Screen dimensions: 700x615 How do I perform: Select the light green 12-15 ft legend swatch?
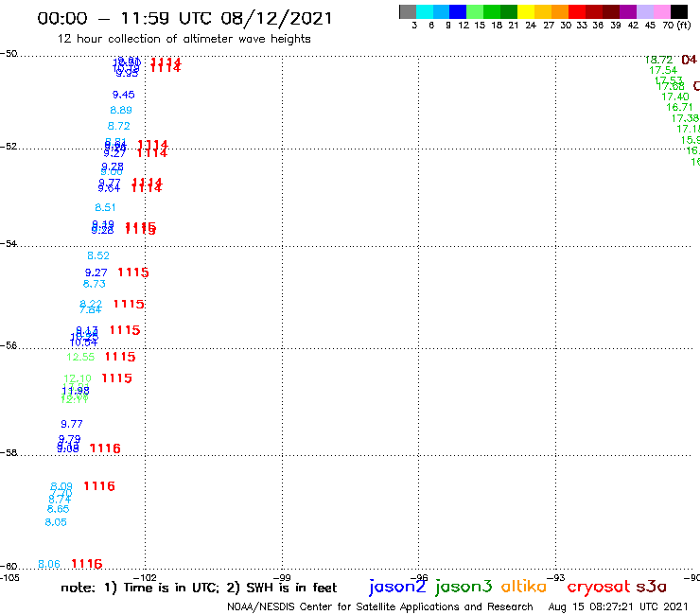click(476, 11)
